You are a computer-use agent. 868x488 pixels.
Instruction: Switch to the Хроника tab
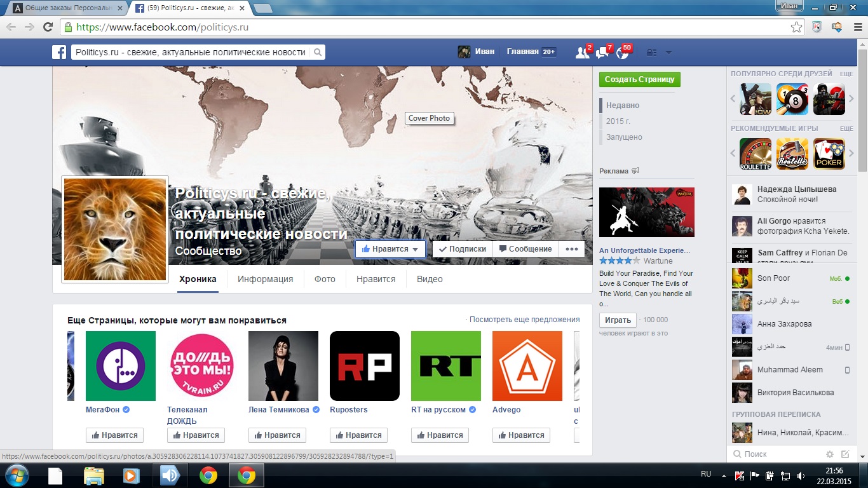click(x=198, y=279)
